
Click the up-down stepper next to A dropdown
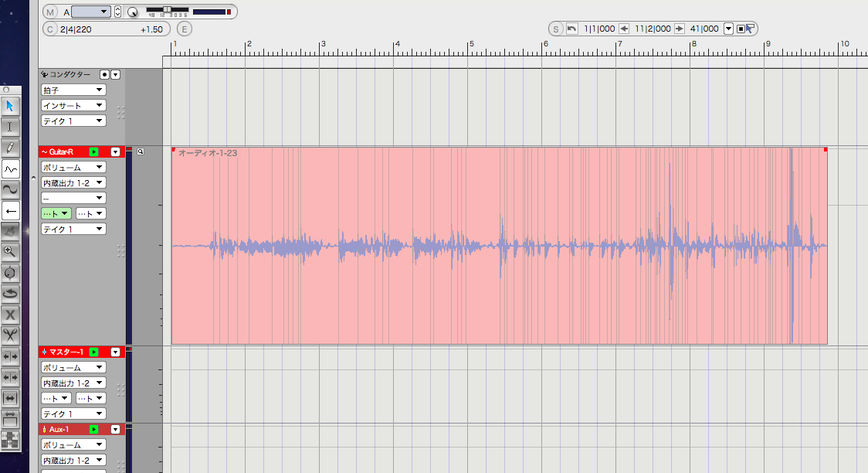point(117,12)
